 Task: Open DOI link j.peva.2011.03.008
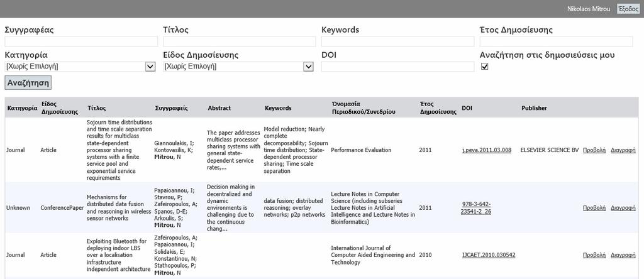pos(487,150)
